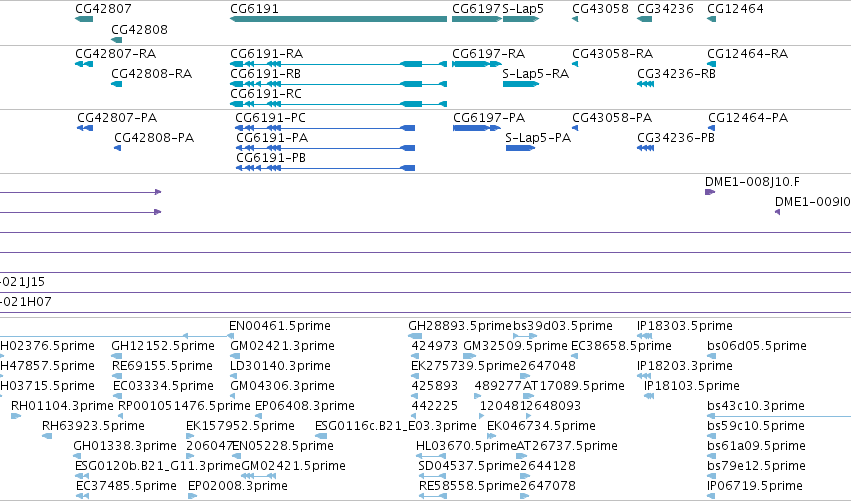Select the GM02421.3prime EST label
The width and height of the screenshot is (851, 501).
click(x=282, y=346)
